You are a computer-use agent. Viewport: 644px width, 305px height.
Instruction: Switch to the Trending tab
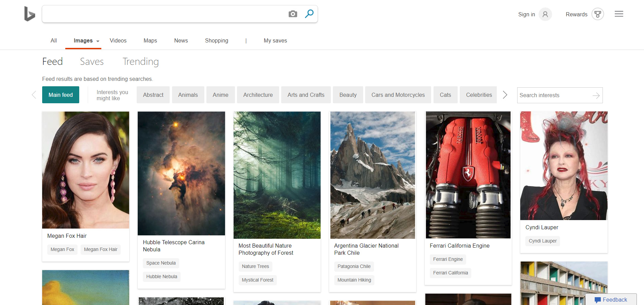click(x=140, y=61)
